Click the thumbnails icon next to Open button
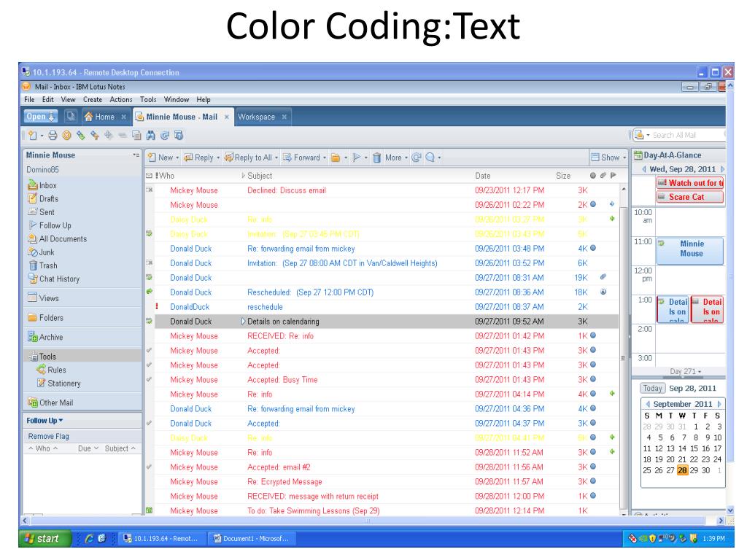747x560 pixels. [x=71, y=116]
